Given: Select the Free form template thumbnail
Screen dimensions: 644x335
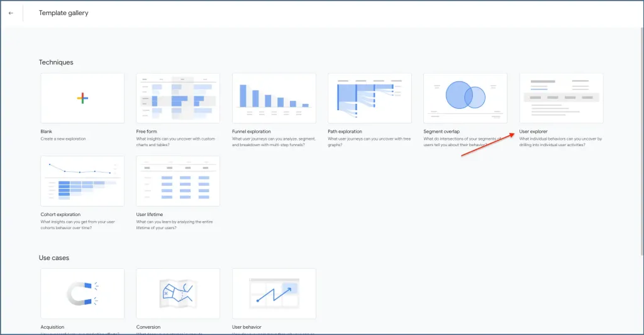Looking at the screenshot, I should [178, 98].
